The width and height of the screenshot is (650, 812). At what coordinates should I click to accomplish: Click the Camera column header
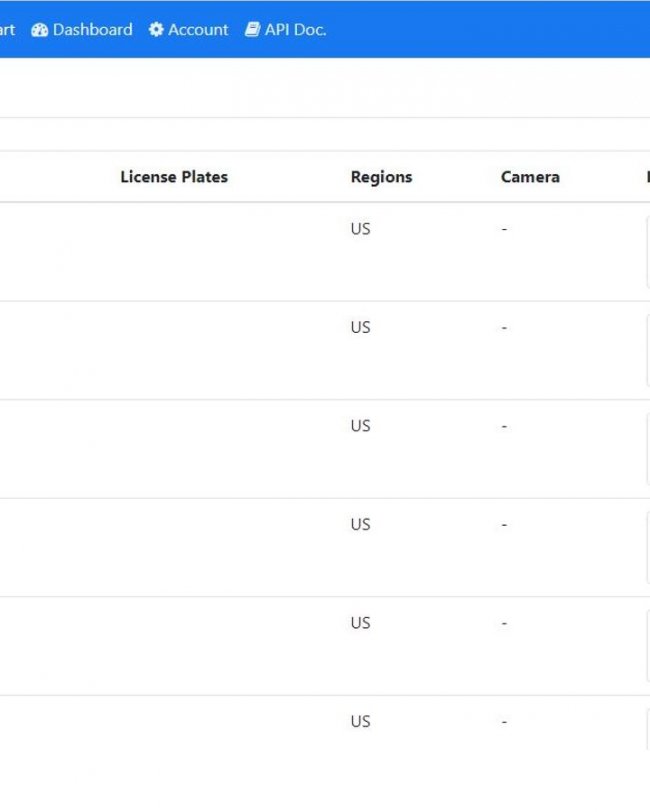click(x=530, y=177)
